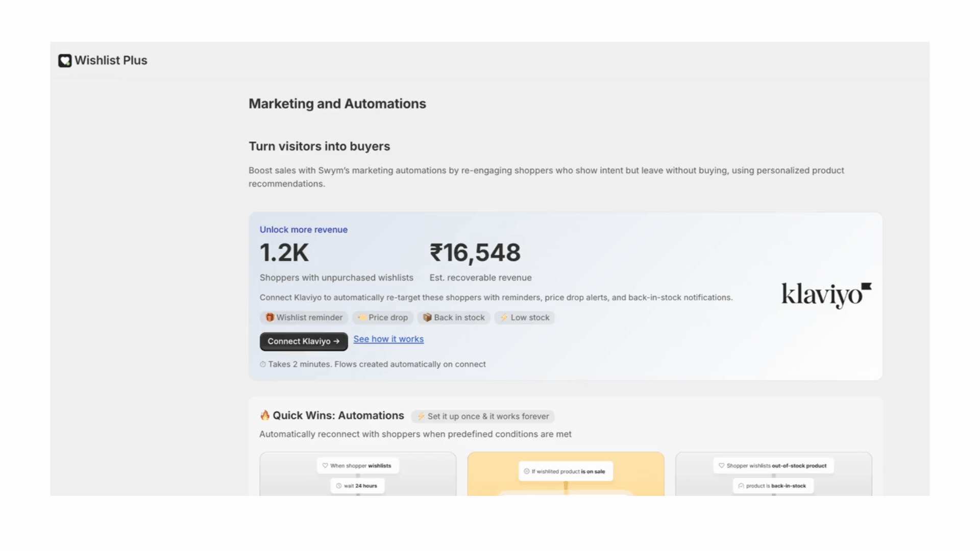Click the Wishlist Plus app title
The width and height of the screenshot is (980, 551).
click(x=111, y=60)
